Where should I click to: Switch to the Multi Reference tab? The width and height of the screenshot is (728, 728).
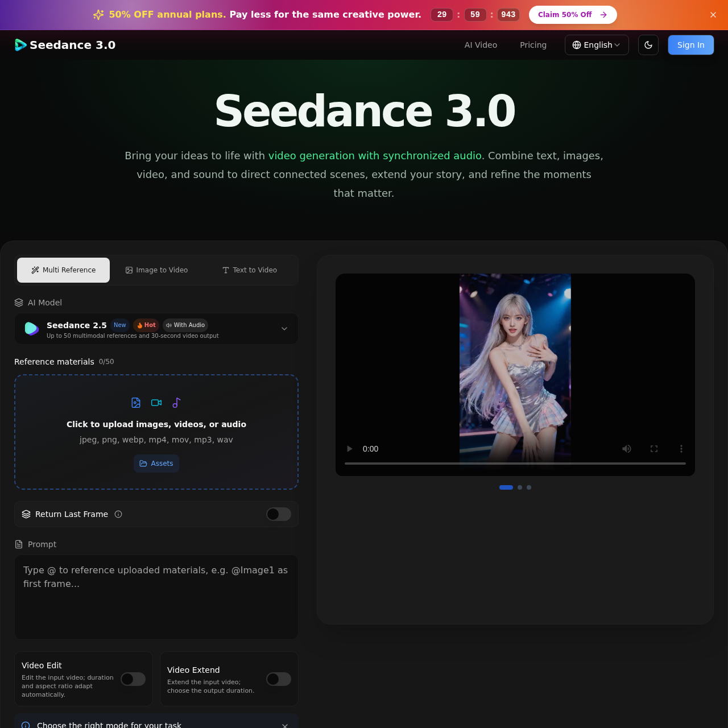63,270
